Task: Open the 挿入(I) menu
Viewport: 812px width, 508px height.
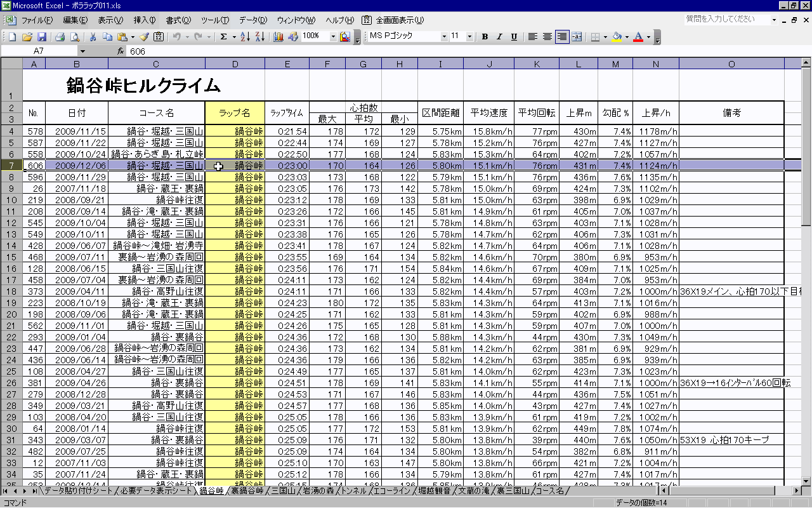Action: point(145,20)
